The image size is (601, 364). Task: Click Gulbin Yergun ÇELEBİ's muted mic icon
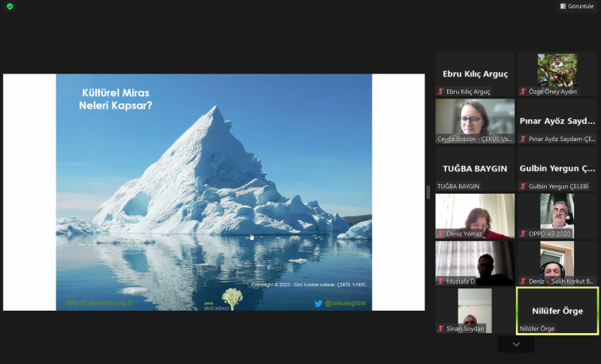pos(523,186)
